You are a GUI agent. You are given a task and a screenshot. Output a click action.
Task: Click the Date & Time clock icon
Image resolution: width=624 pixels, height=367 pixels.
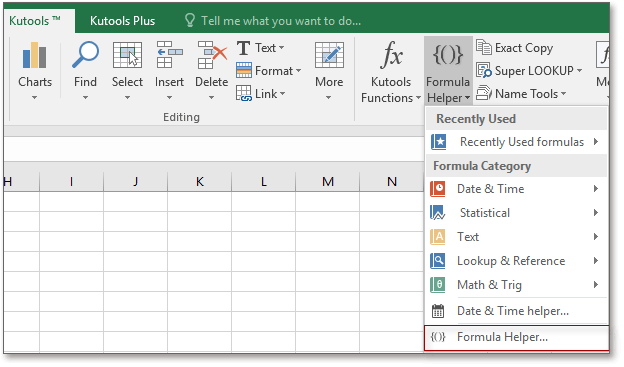438,189
